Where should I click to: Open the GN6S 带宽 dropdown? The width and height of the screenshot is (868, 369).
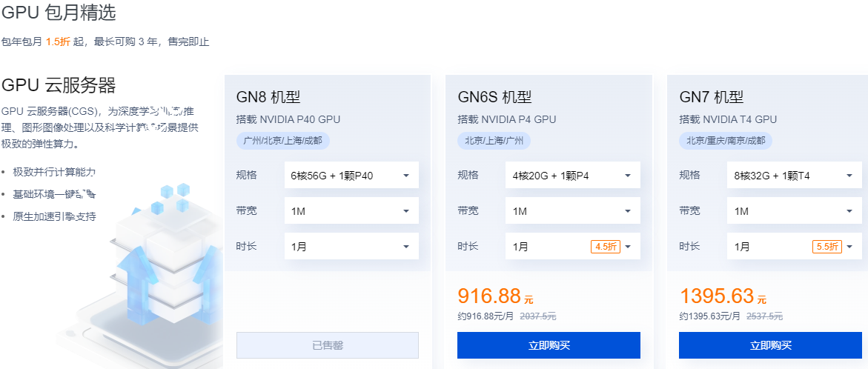[572, 211]
